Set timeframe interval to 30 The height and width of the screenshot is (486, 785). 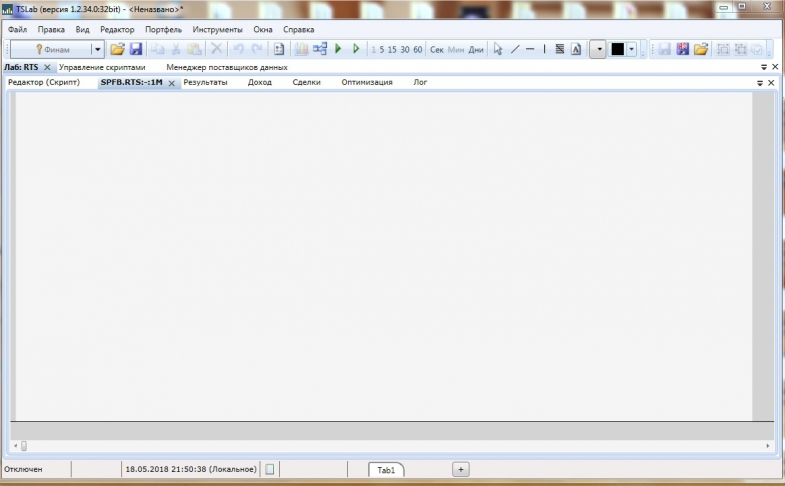pyautogui.click(x=405, y=50)
